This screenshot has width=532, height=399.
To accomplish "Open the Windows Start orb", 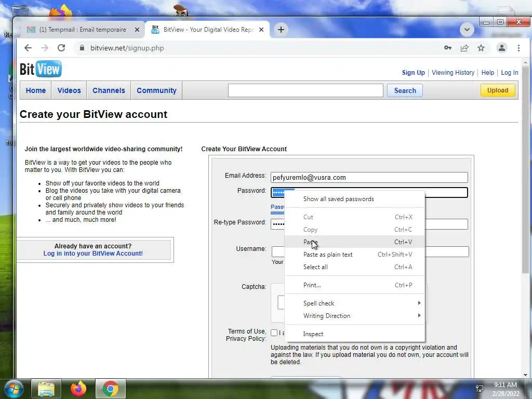I will [14, 389].
